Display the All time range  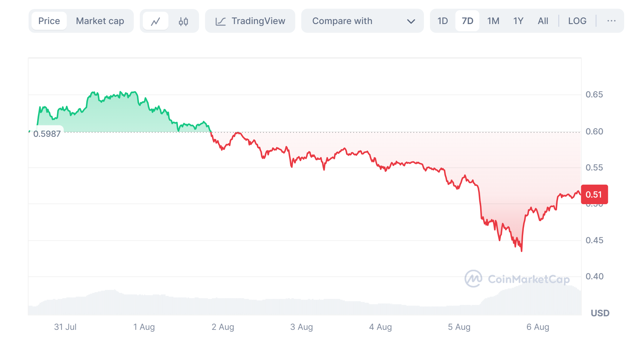[x=543, y=21]
